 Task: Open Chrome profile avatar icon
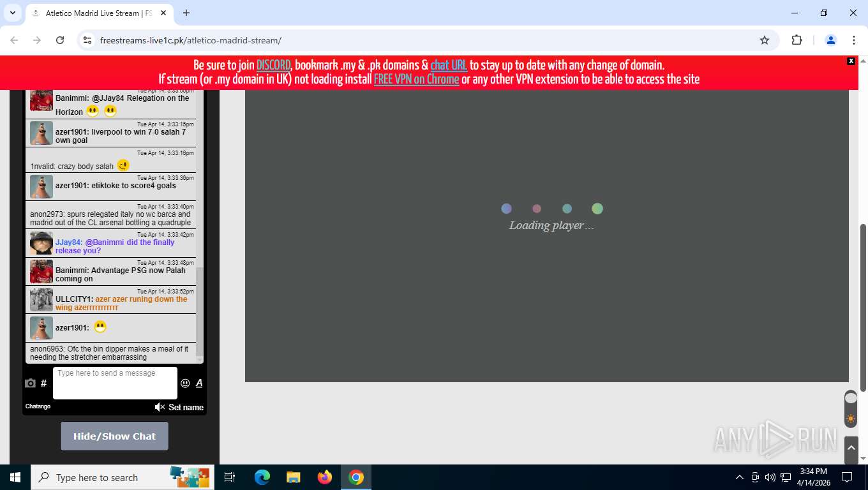(x=831, y=40)
